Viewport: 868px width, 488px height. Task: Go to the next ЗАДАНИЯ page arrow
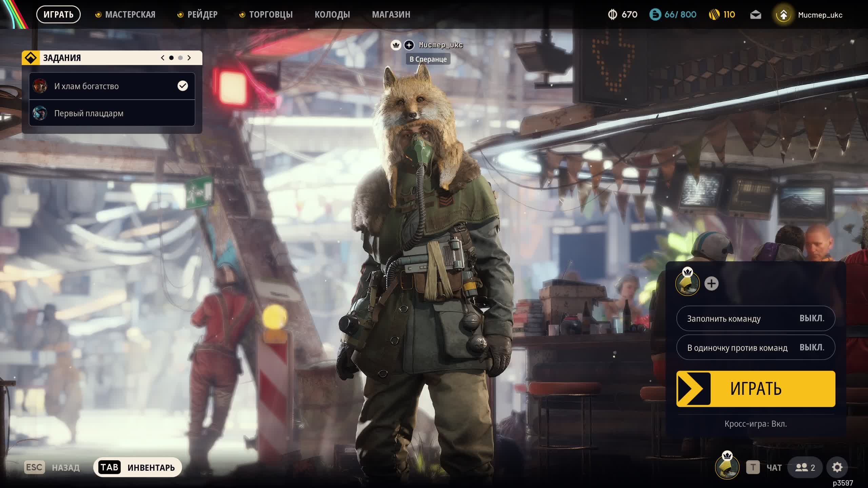pos(189,58)
